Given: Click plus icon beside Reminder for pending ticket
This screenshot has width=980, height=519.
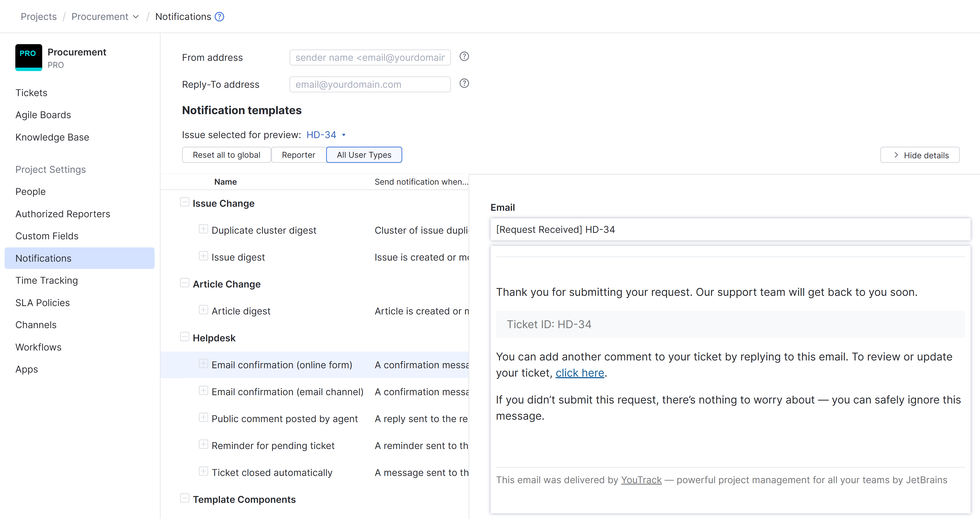Looking at the screenshot, I should tap(203, 444).
